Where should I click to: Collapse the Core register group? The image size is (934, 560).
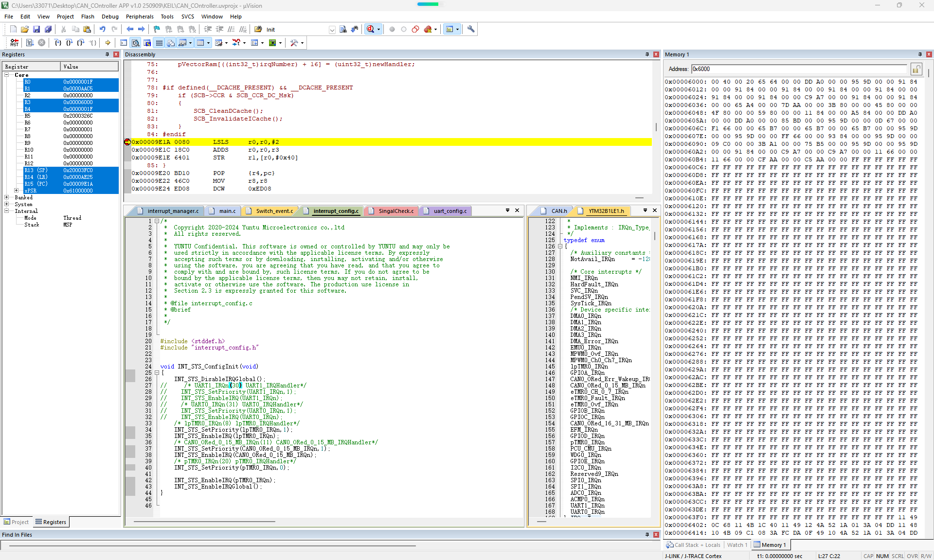[7, 75]
